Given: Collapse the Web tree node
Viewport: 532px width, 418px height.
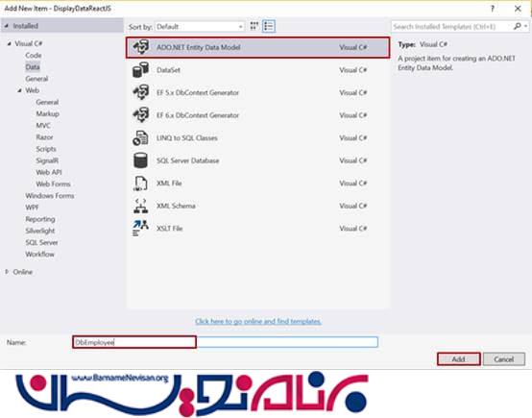Looking at the screenshot, I should [19, 90].
